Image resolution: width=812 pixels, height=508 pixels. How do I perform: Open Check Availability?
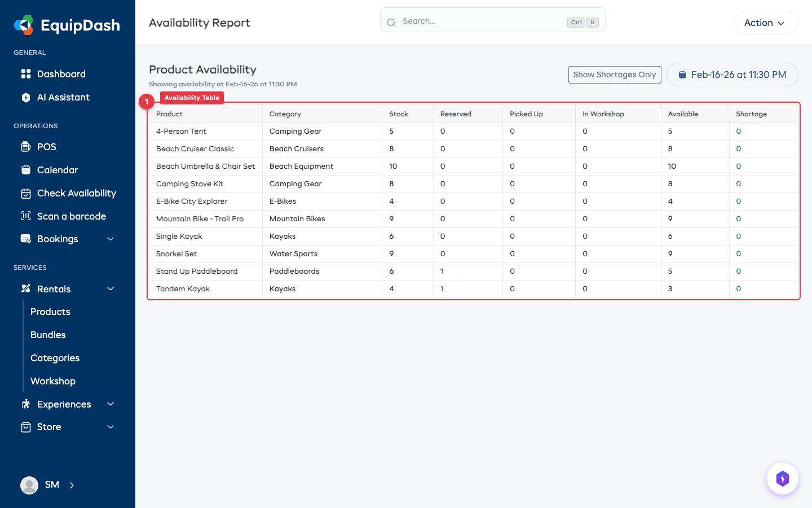(x=76, y=193)
